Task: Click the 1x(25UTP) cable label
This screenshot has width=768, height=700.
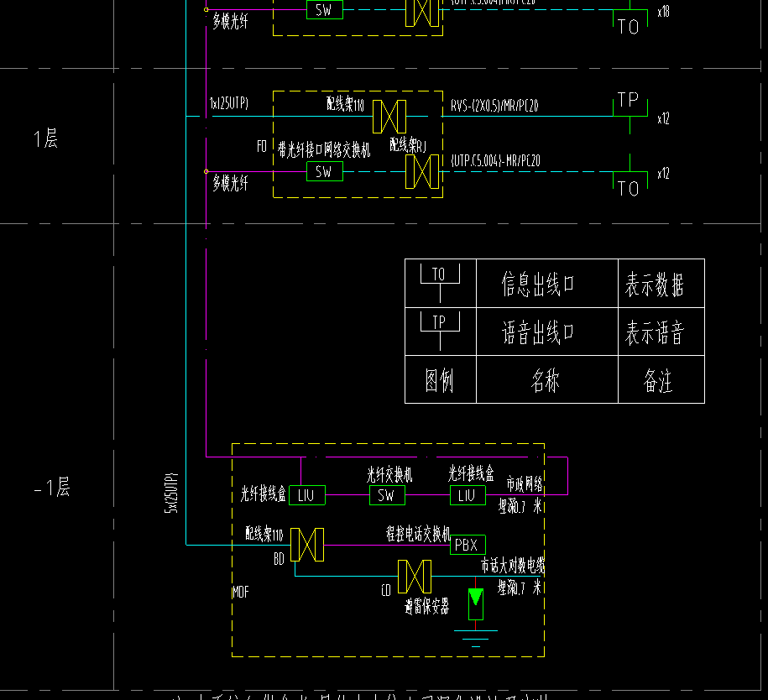Action: click(229, 103)
